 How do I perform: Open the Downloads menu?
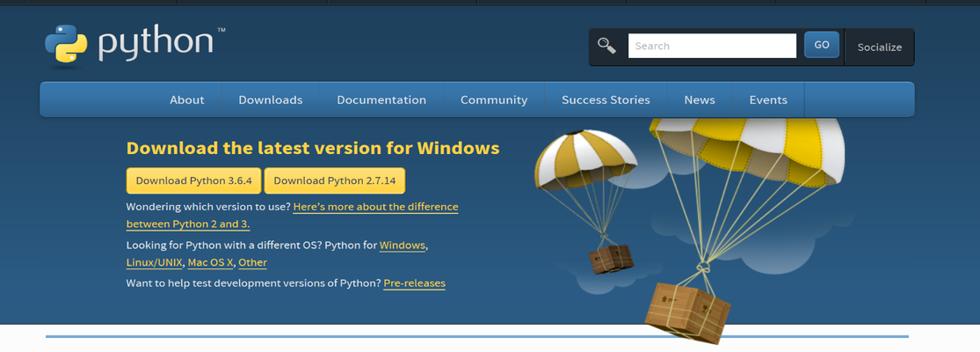(271, 100)
